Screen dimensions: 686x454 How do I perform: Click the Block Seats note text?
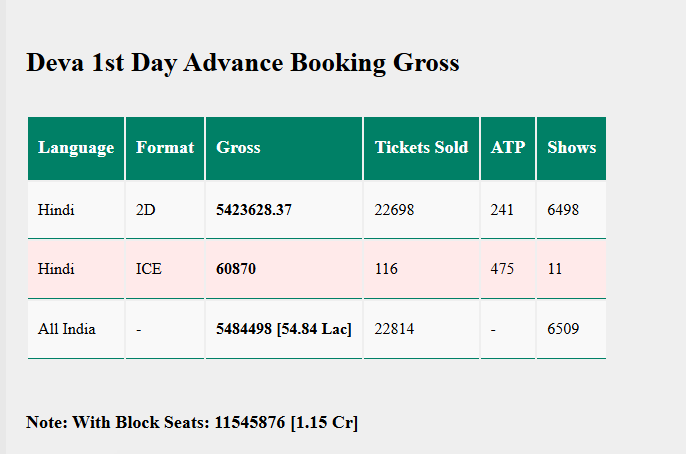192,423
